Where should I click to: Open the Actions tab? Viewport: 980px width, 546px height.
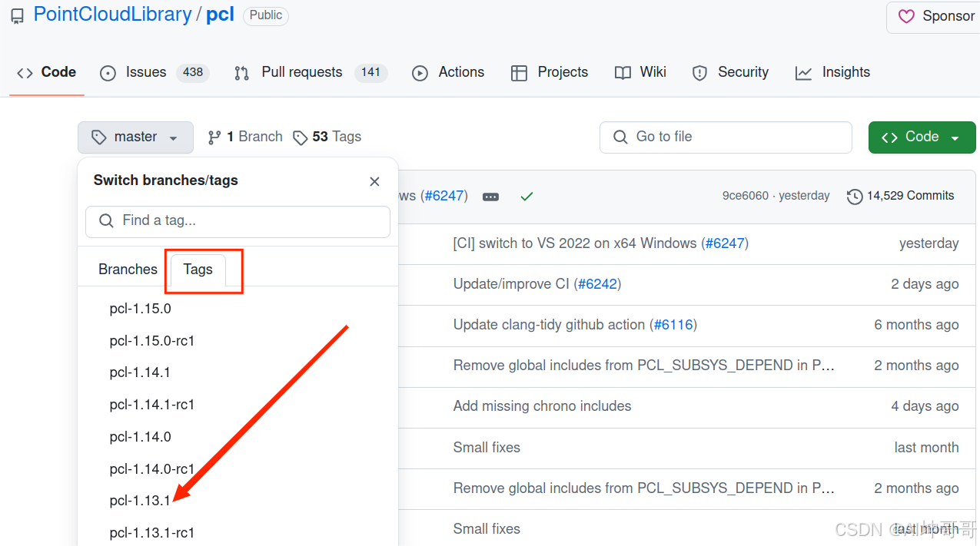tap(448, 72)
